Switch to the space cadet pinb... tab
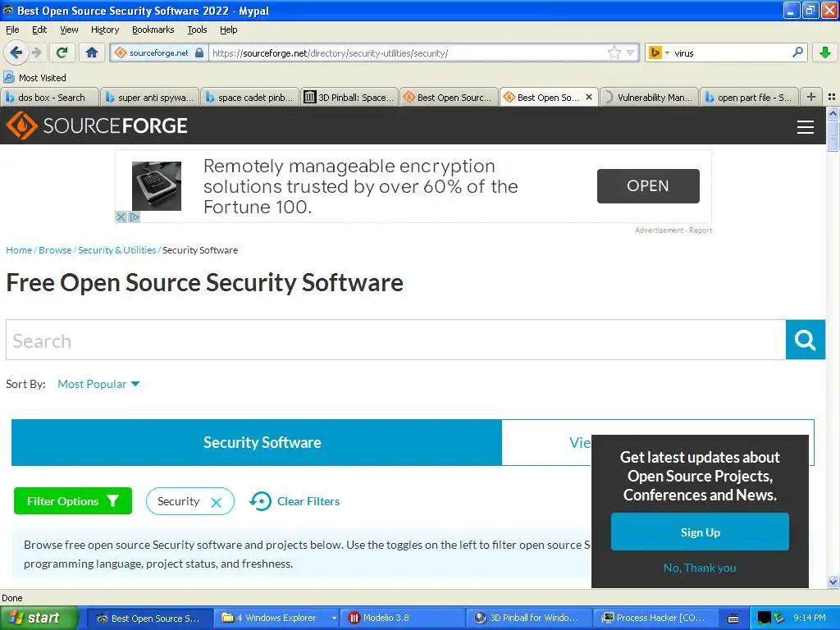Image resolution: width=840 pixels, height=630 pixels. pyautogui.click(x=249, y=97)
